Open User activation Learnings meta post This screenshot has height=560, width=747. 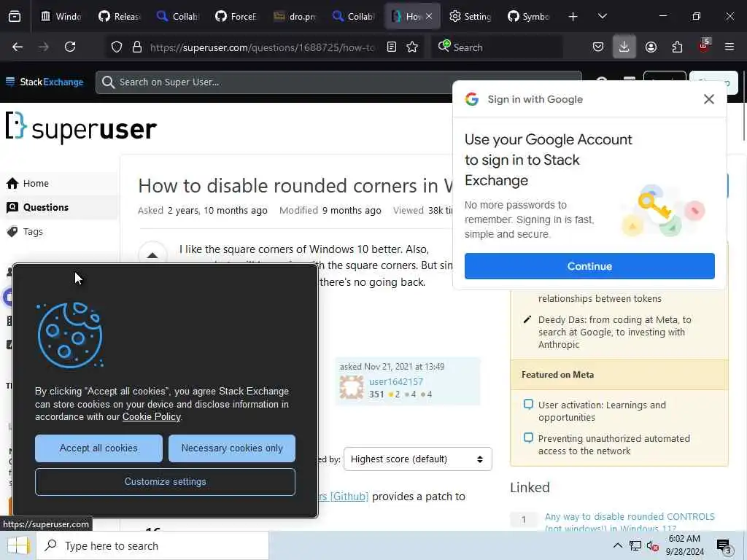pos(602,411)
